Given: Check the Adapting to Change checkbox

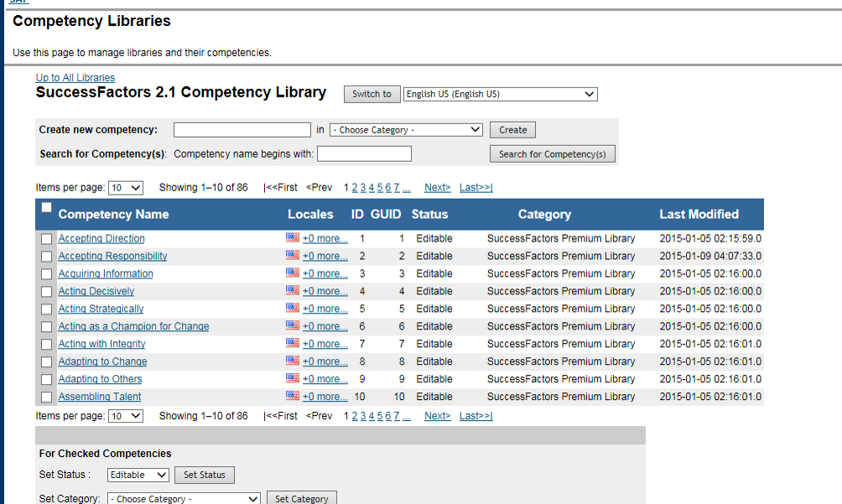Looking at the screenshot, I should (47, 362).
